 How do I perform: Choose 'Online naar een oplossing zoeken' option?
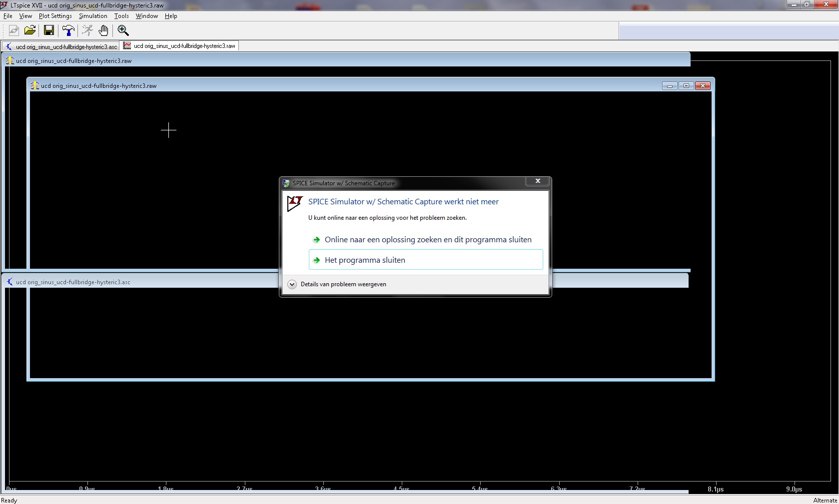coord(426,240)
